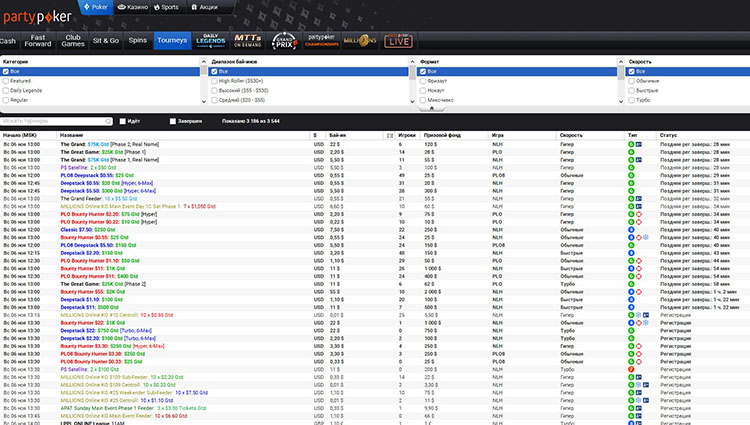
Task: Open the Grand Prix logo tab
Action: [284, 41]
